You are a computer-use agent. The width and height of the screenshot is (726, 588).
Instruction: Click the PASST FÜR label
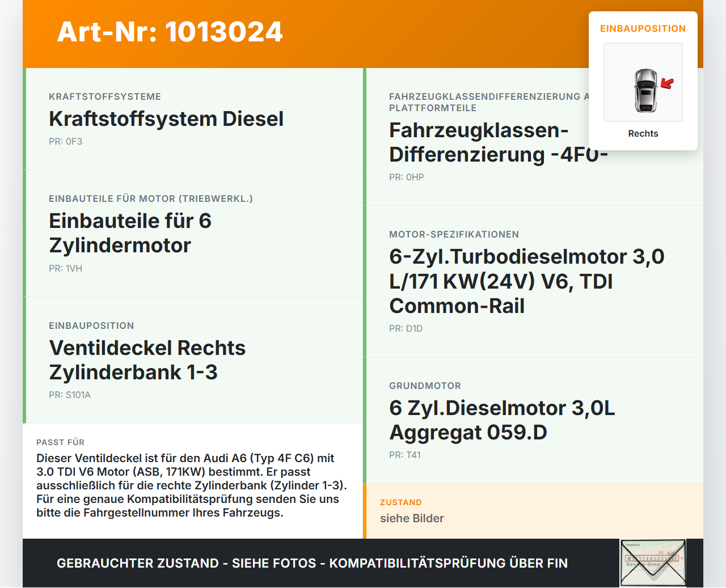point(61,442)
